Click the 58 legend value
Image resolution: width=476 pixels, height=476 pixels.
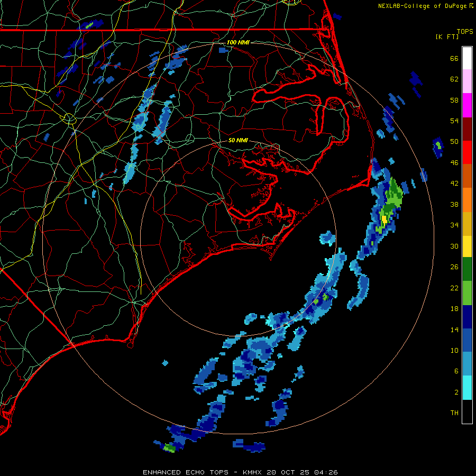click(454, 100)
